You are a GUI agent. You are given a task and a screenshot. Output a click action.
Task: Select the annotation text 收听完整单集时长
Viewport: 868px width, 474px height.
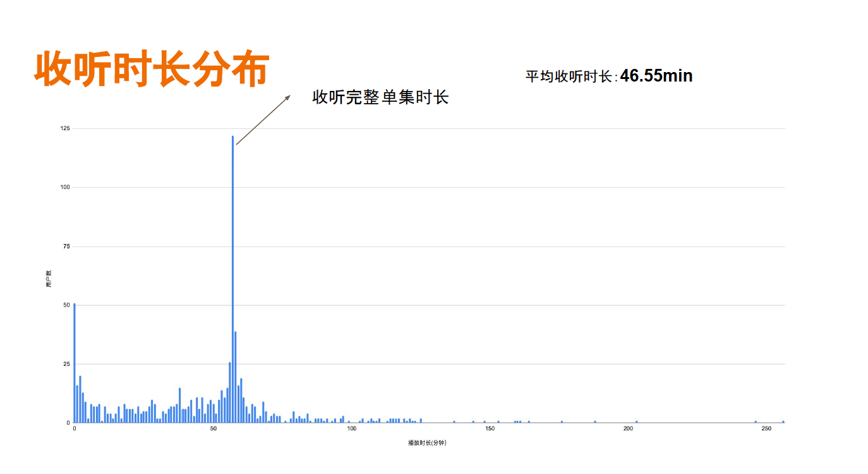click(380, 97)
